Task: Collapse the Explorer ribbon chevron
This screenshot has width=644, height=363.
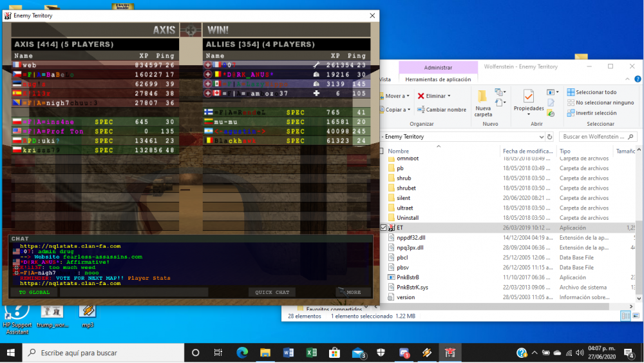Action: pyautogui.click(x=627, y=79)
